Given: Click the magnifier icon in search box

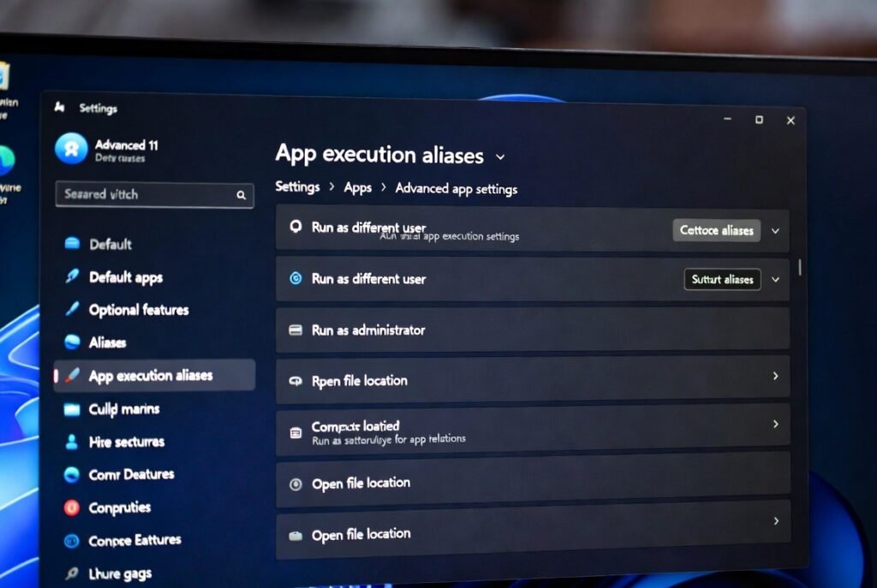Looking at the screenshot, I should pos(242,195).
